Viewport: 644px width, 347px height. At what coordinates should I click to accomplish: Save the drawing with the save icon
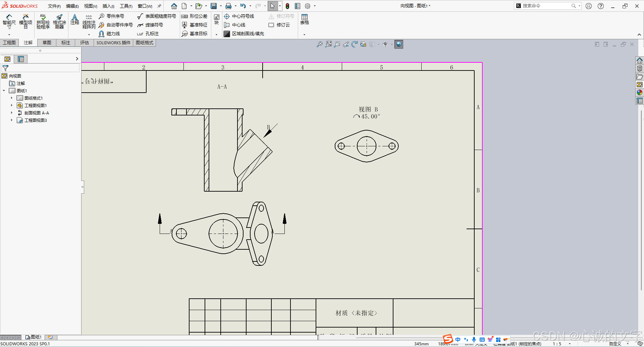(x=214, y=6)
